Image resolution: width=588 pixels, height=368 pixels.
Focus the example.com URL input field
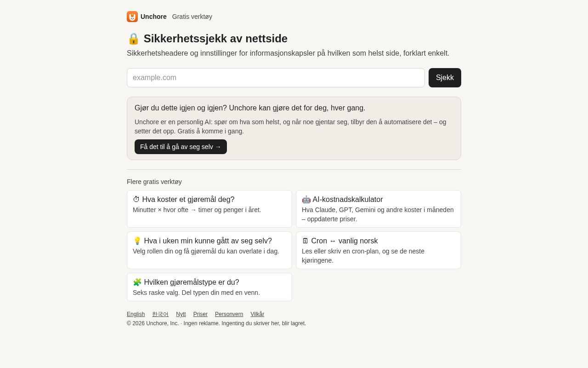[276, 78]
